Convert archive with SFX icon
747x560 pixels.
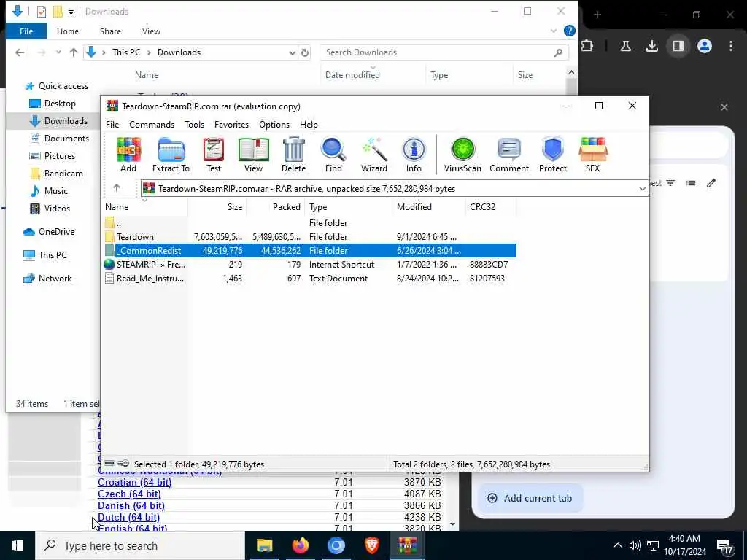click(x=592, y=155)
